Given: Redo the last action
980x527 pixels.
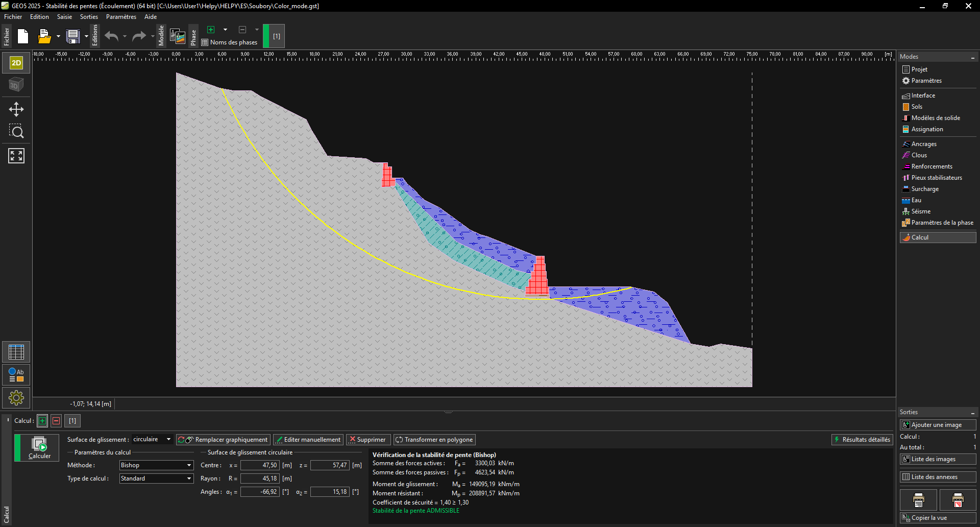Looking at the screenshot, I should pyautogui.click(x=139, y=36).
